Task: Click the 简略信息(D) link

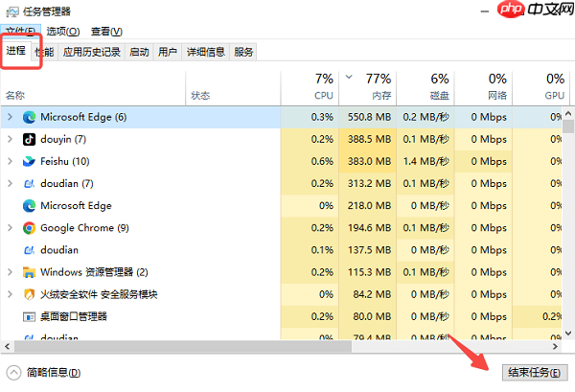Action: [x=54, y=373]
